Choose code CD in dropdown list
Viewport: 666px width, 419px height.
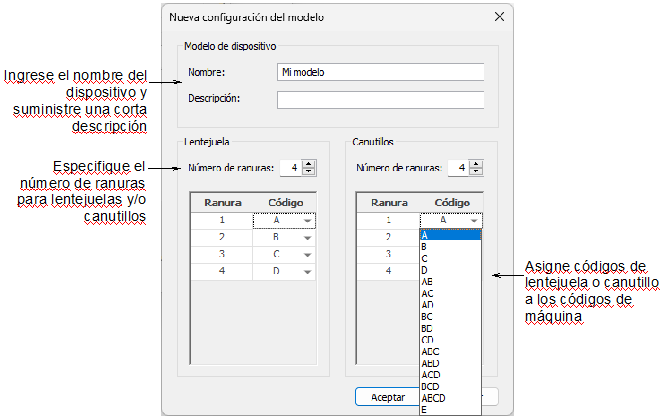[450, 340]
